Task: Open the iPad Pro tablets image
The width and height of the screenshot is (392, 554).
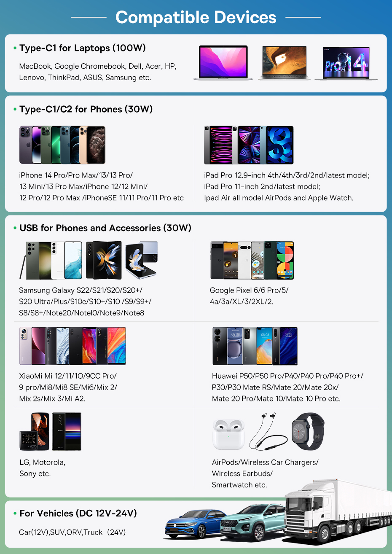Action: [249, 145]
